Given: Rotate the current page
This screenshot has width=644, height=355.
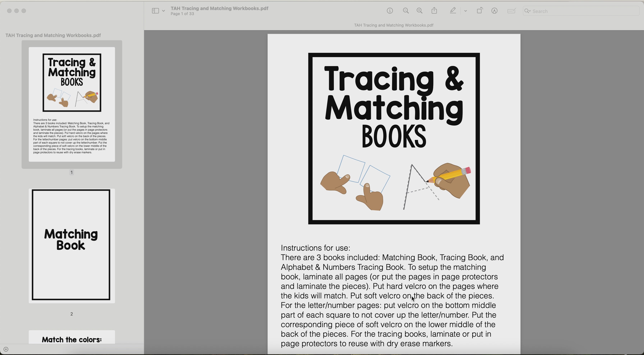Looking at the screenshot, I should click(480, 10).
